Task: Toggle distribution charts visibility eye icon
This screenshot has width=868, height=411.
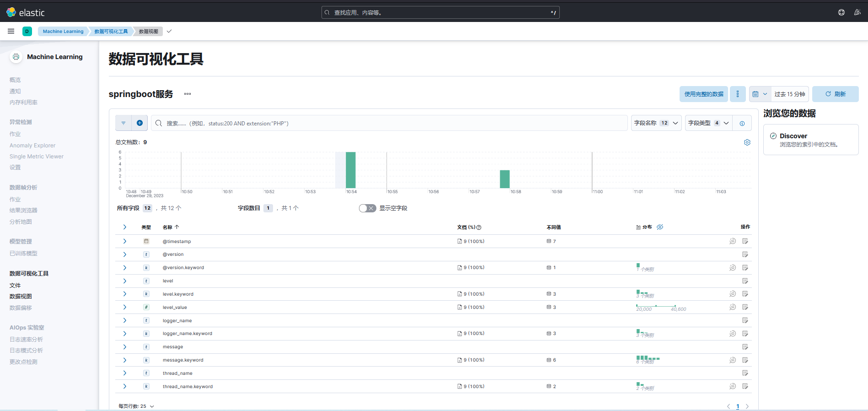Action: pyautogui.click(x=660, y=227)
